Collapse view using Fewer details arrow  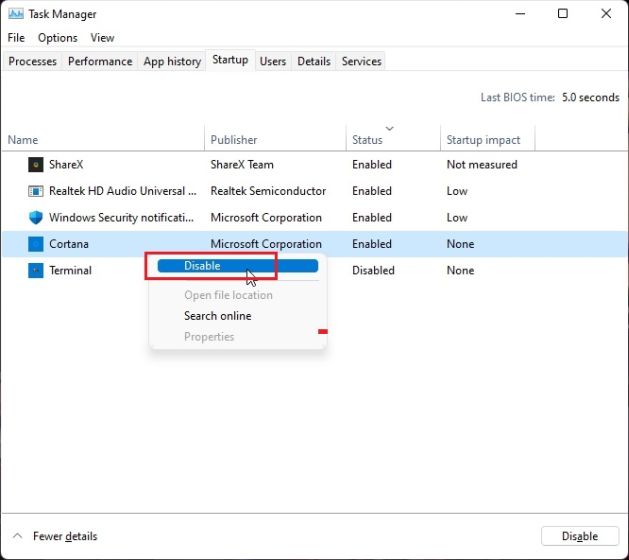[x=17, y=537]
